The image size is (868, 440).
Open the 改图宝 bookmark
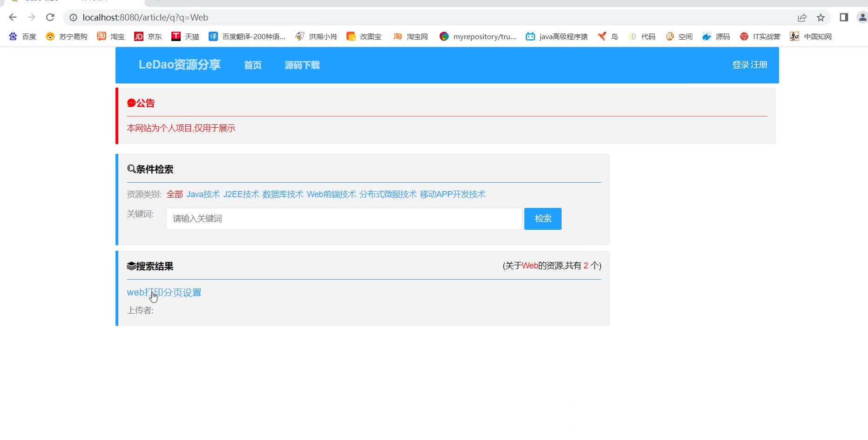coord(364,36)
